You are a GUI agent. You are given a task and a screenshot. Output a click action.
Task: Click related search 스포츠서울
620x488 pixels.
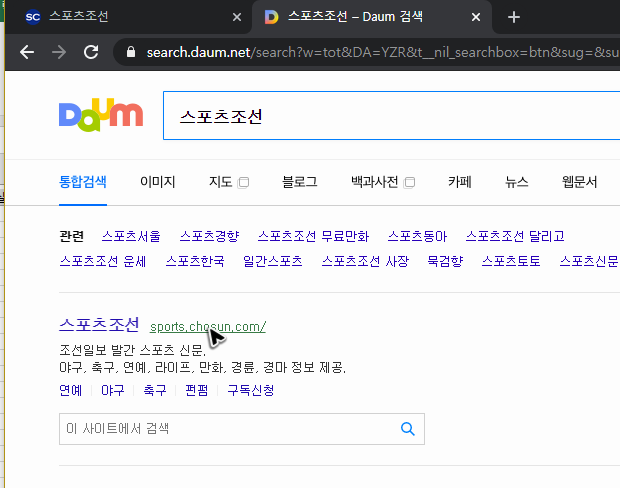(x=131, y=236)
